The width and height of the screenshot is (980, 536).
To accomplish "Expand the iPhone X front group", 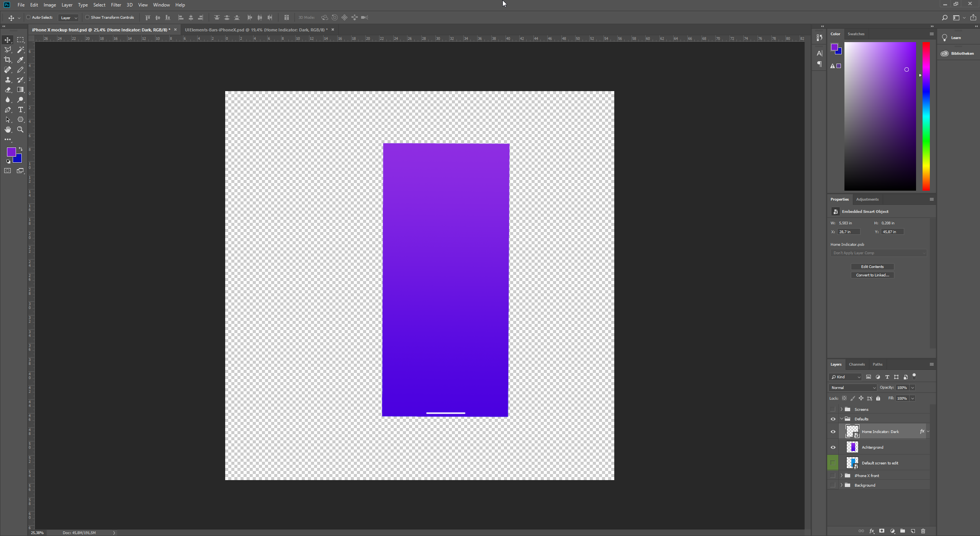I will [841, 476].
